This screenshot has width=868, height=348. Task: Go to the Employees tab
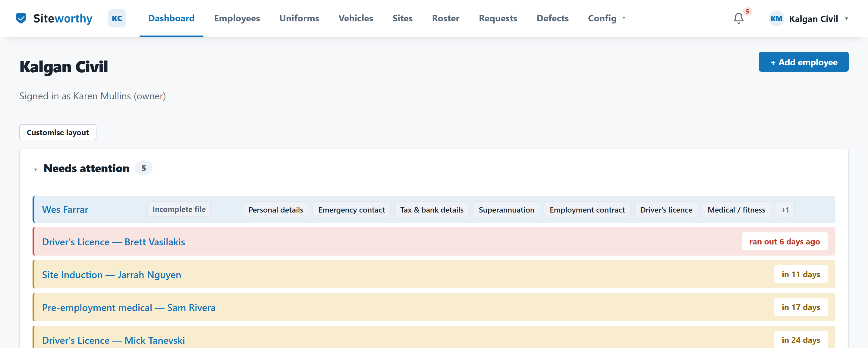point(237,18)
